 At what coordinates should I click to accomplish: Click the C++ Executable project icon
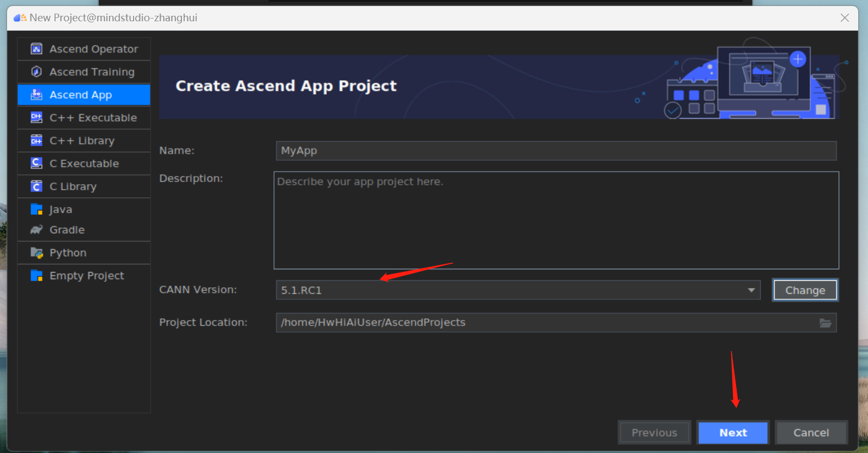tap(37, 118)
